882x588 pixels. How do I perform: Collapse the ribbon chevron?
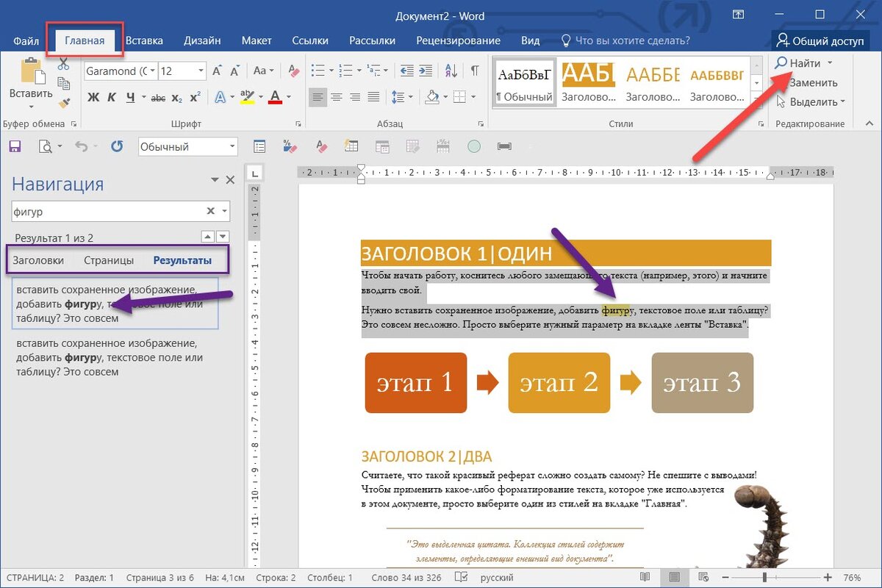(x=868, y=123)
